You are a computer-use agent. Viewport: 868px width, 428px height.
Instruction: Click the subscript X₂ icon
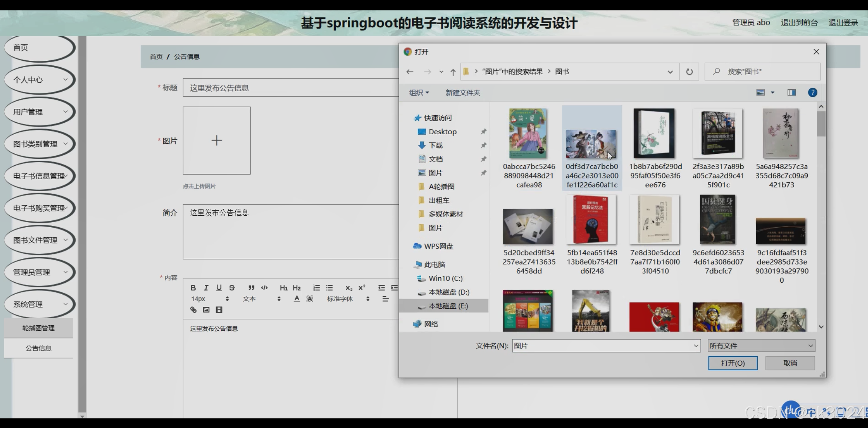(x=349, y=288)
